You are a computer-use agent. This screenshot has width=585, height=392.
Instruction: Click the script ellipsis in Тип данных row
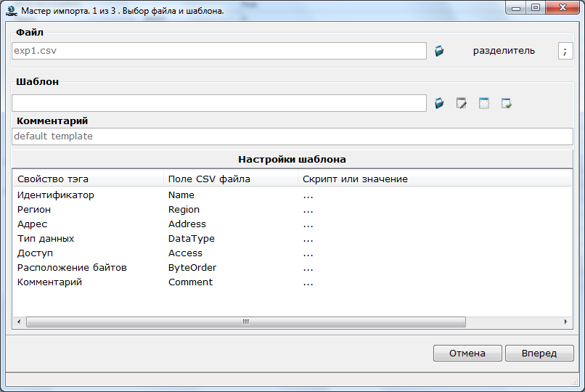(x=308, y=240)
